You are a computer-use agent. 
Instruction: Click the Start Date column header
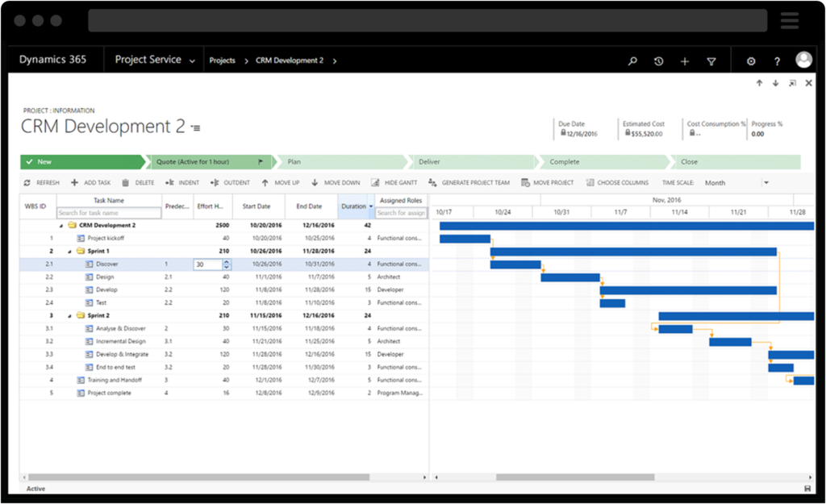257,206
